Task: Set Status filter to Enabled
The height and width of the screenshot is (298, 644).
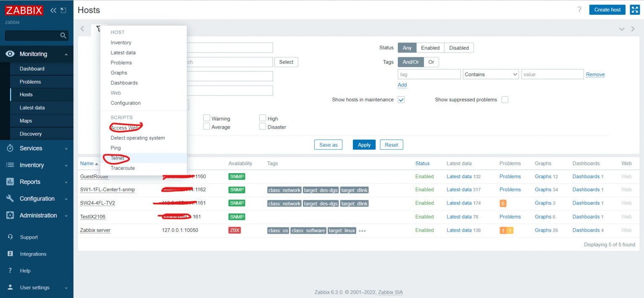Action: click(x=430, y=47)
